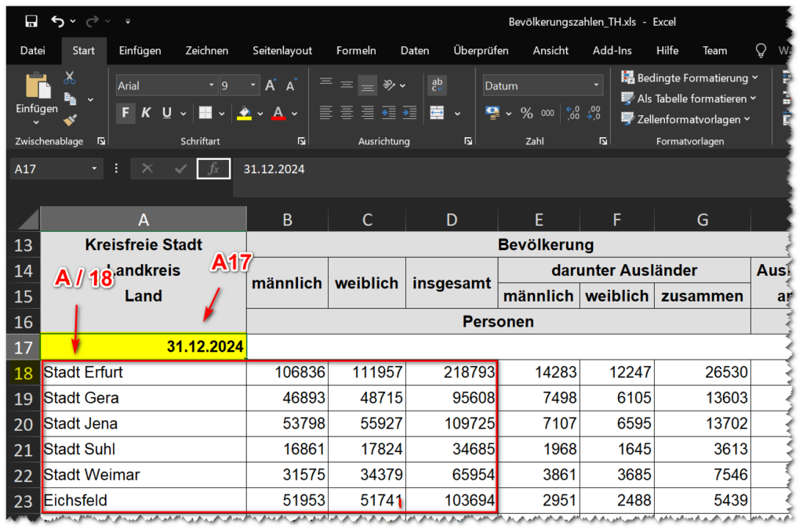Open Bedingte Formatierung menu
Screen dimensions: 803x532
[x=690, y=78]
